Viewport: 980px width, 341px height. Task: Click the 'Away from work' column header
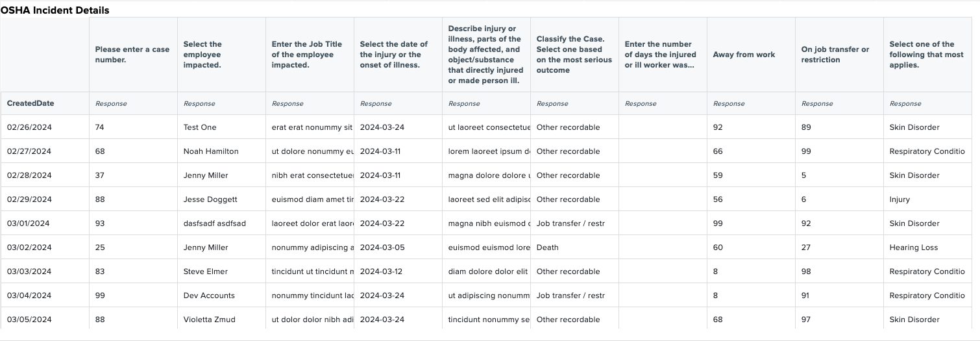pyautogui.click(x=744, y=55)
